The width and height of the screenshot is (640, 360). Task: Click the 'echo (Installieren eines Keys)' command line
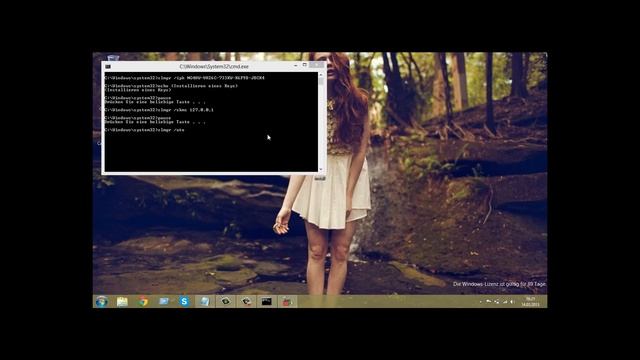[171, 86]
